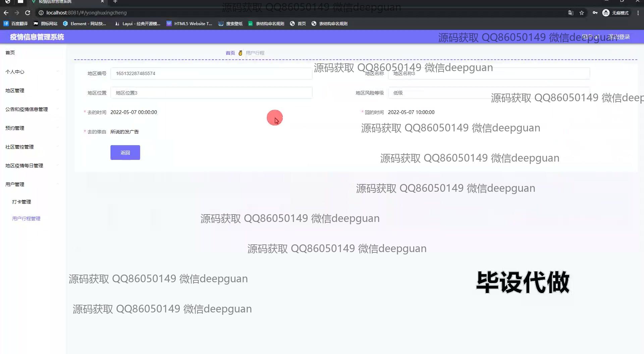Click 回的时间 value 2022-05-07 10:00:00
Image resolution: width=644 pixels, height=354 pixels.
point(411,112)
